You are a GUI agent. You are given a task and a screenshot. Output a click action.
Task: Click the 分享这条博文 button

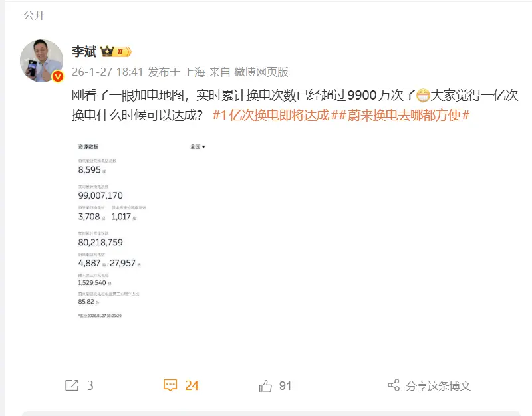[438, 386]
